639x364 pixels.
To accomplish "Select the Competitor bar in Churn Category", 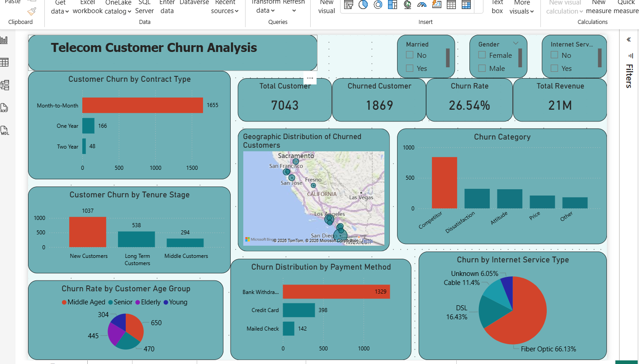I will [x=444, y=182].
